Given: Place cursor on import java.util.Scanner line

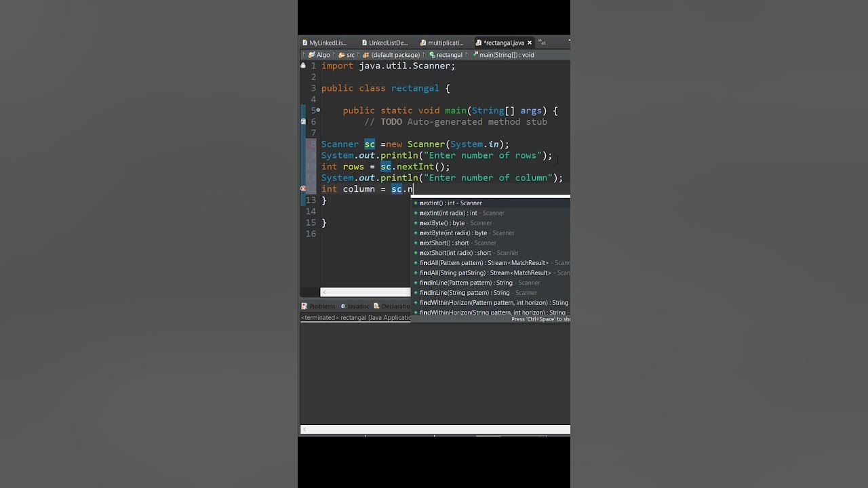Looking at the screenshot, I should tap(388, 66).
